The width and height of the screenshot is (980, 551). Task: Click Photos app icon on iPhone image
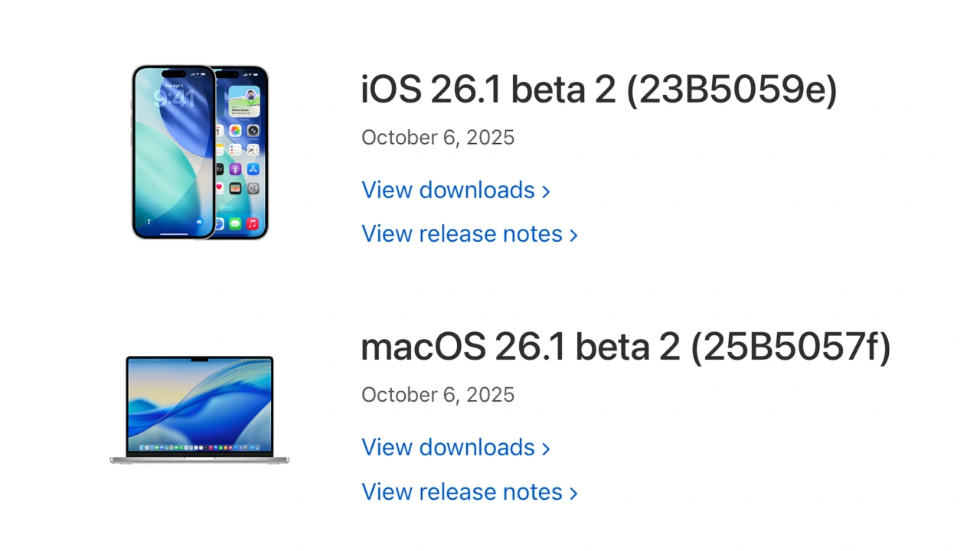(x=235, y=131)
